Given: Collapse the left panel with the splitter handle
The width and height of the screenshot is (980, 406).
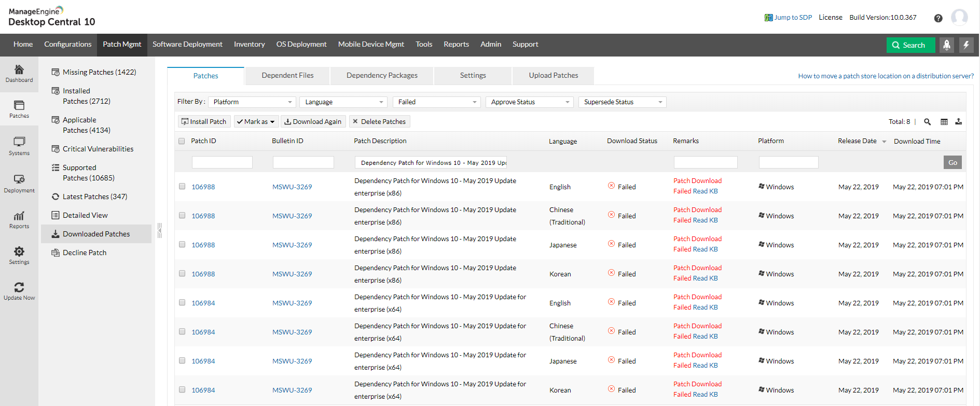Looking at the screenshot, I should coord(160,230).
